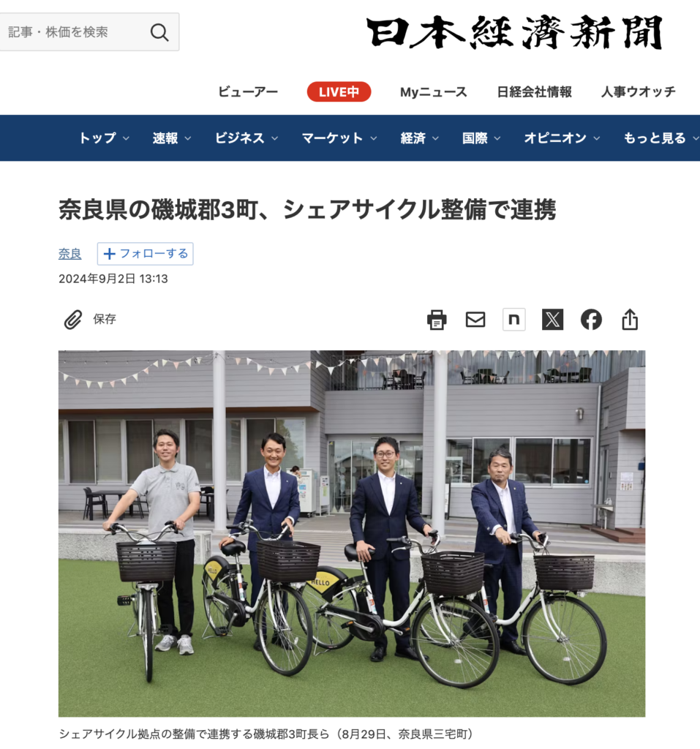Click the search magnifier icon
This screenshot has height=749, width=700.
tap(159, 32)
